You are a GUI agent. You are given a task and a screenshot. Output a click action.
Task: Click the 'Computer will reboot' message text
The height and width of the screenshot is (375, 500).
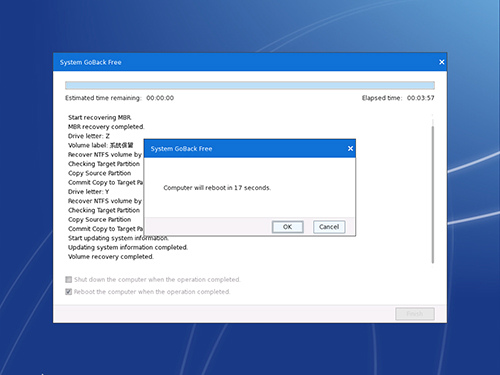pos(217,188)
